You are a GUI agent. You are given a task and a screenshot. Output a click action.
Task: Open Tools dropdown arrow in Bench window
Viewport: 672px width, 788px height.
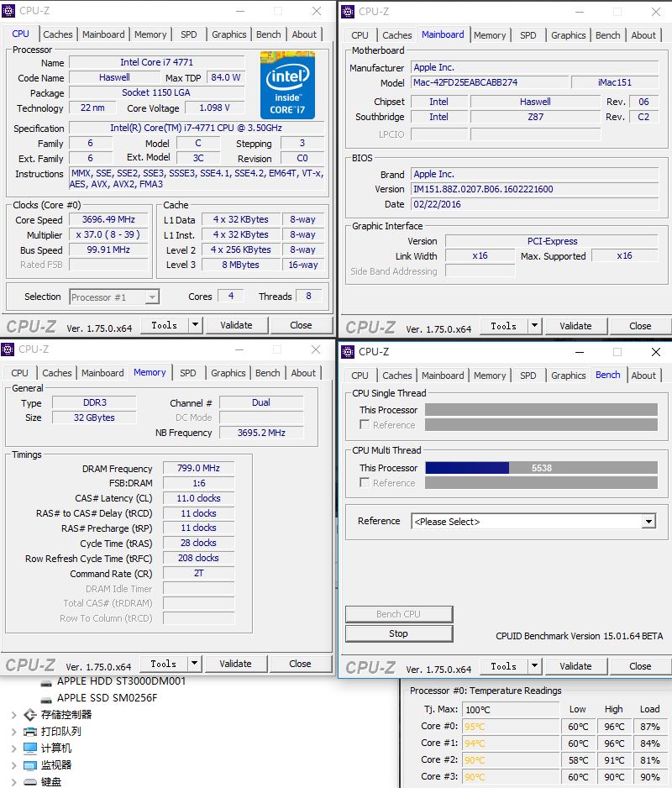[x=535, y=666]
